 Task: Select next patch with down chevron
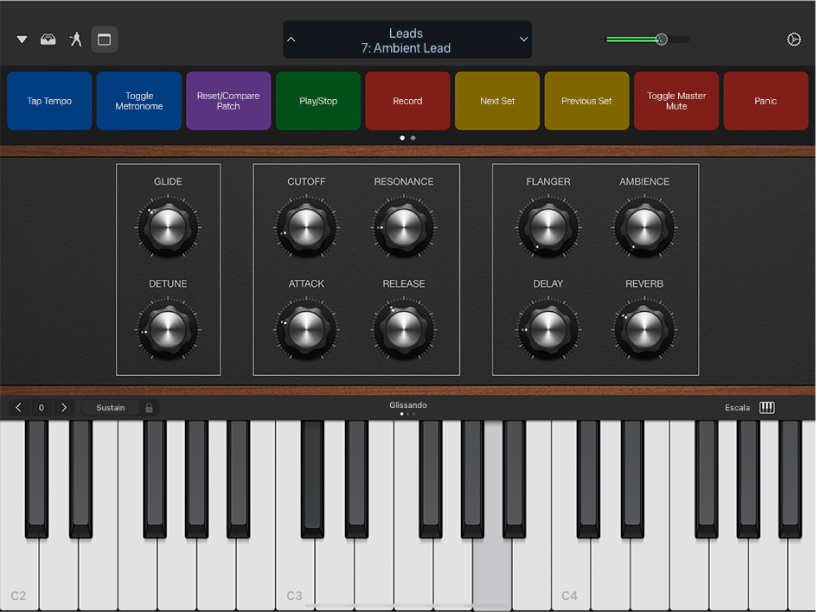(524, 40)
